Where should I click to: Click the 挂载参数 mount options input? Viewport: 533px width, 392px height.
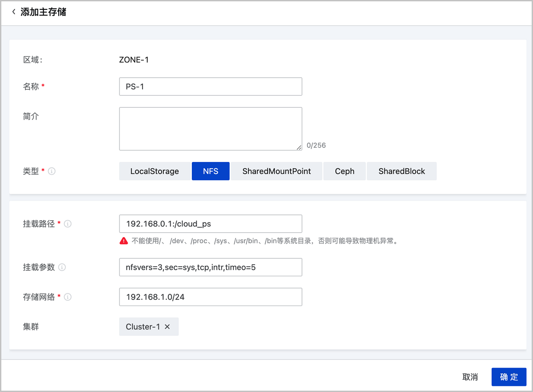point(211,267)
